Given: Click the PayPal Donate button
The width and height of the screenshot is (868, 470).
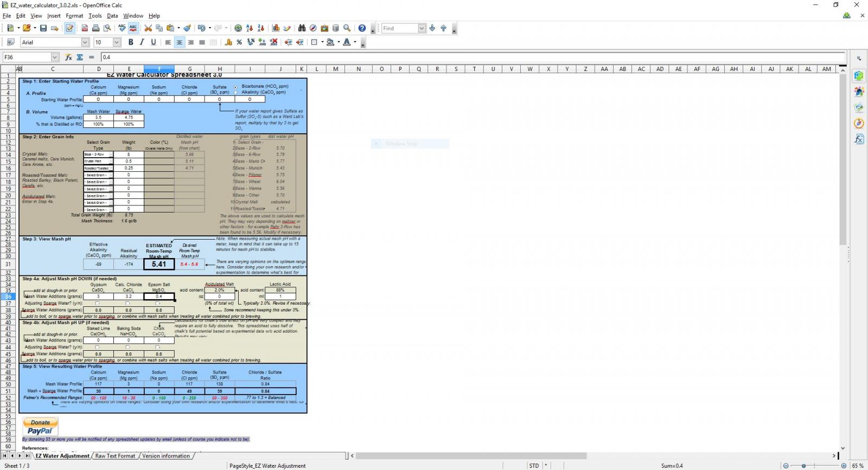Looking at the screenshot, I should coord(40,426).
